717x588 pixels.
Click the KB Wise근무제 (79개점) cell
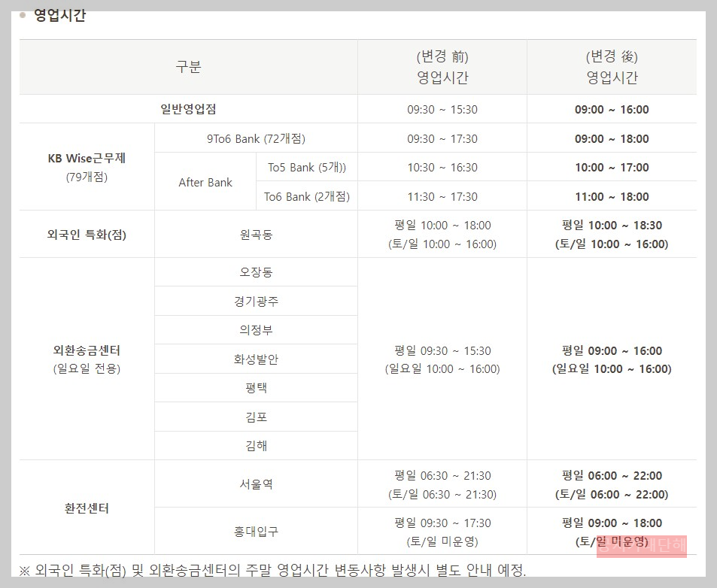coord(87,167)
